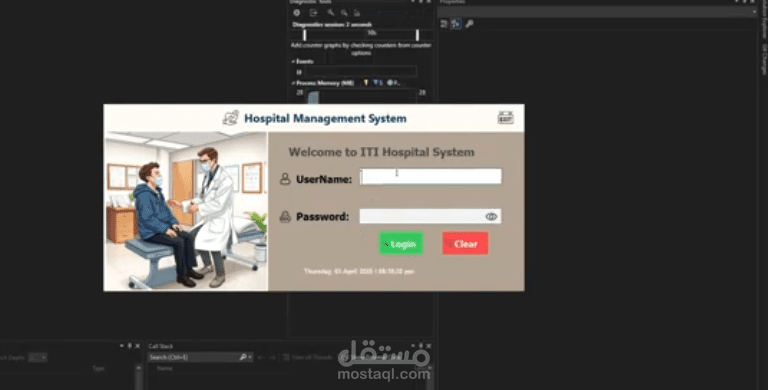The height and width of the screenshot is (390, 768).
Task: Open the Search Depth dropdown
Action: 38,358
